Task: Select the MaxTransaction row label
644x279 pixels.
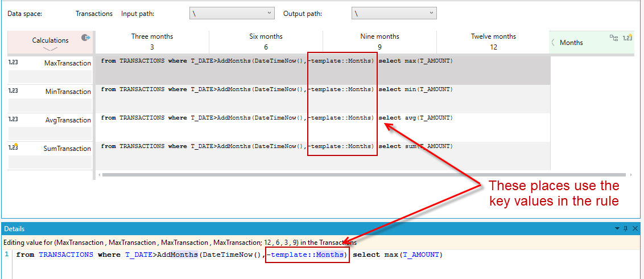Action: [x=68, y=63]
